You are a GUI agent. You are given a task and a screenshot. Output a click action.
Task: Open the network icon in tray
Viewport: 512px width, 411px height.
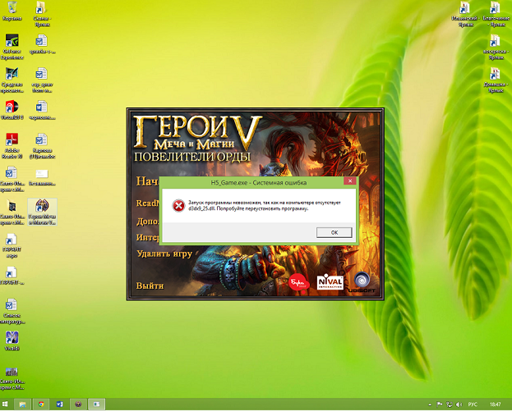click(449, 404)
